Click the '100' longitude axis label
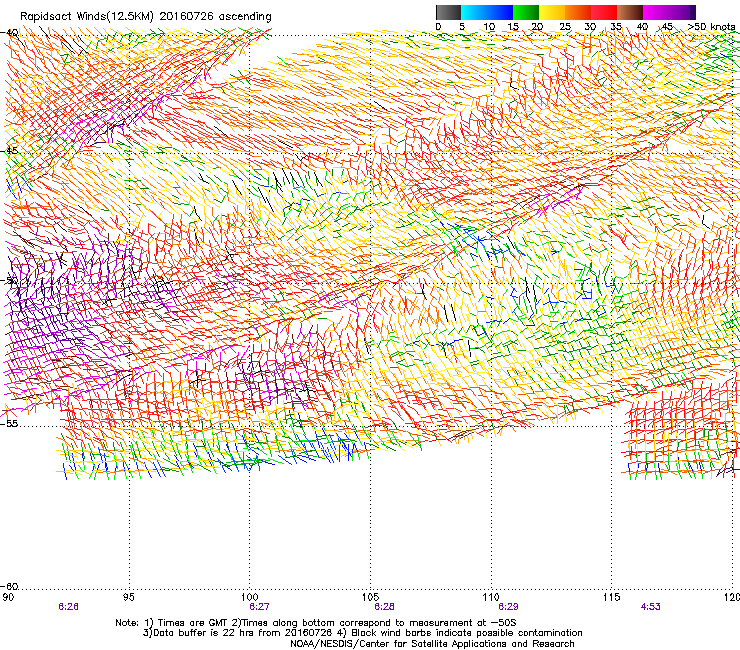Screen dimensions: 740x650 pyautogui.click(x=249, y=597)
